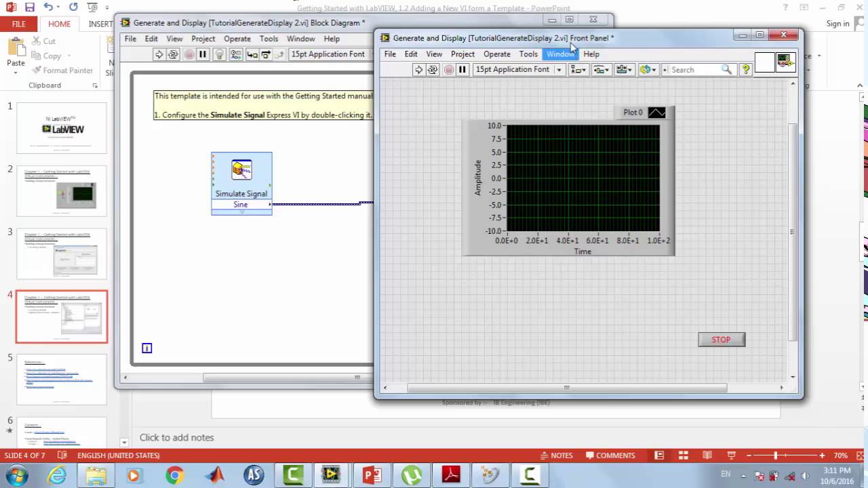Expand Clipboard group dialog launcher

click(x=95, y=85)
